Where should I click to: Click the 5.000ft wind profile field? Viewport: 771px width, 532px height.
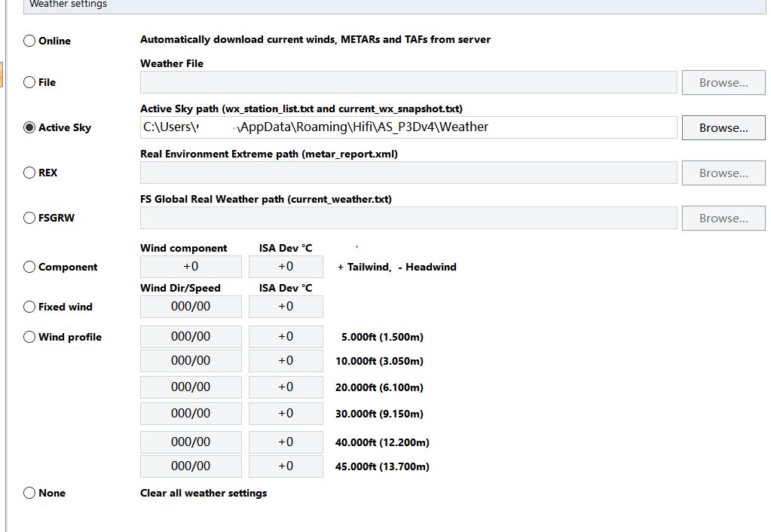191,337
